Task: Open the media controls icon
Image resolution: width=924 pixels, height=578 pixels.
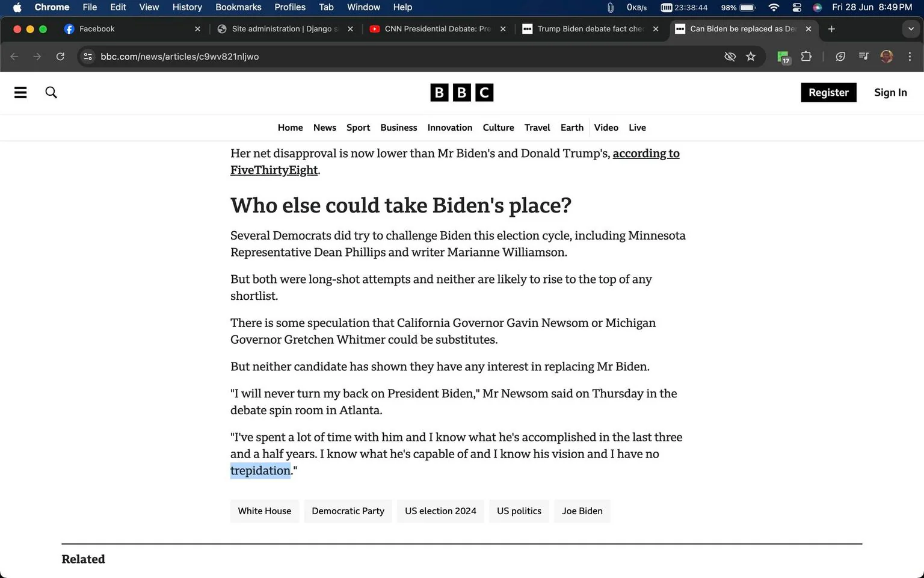Action: (863, 56)
